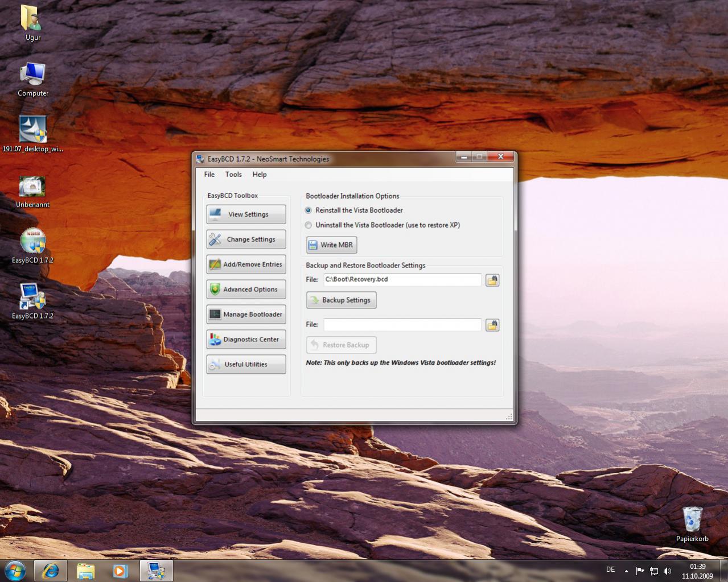The image size is (728, 582).
Task: Open Useful Utilities
Action: click(246, 365)
